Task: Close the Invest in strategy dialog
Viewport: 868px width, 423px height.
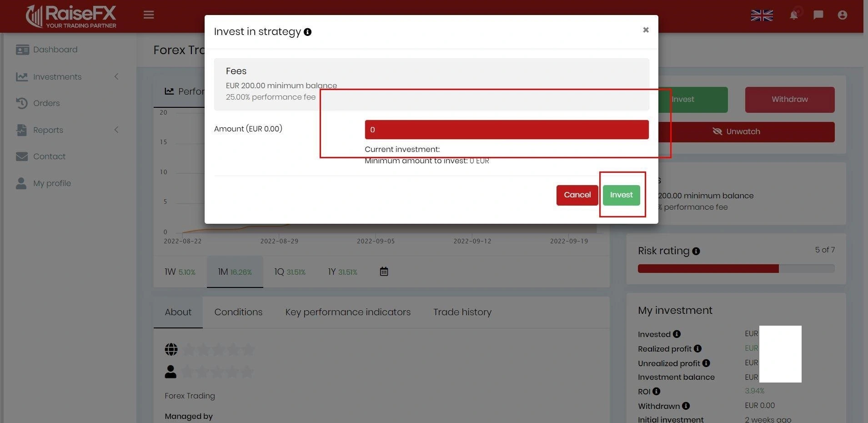Action: tap(645, 30)
